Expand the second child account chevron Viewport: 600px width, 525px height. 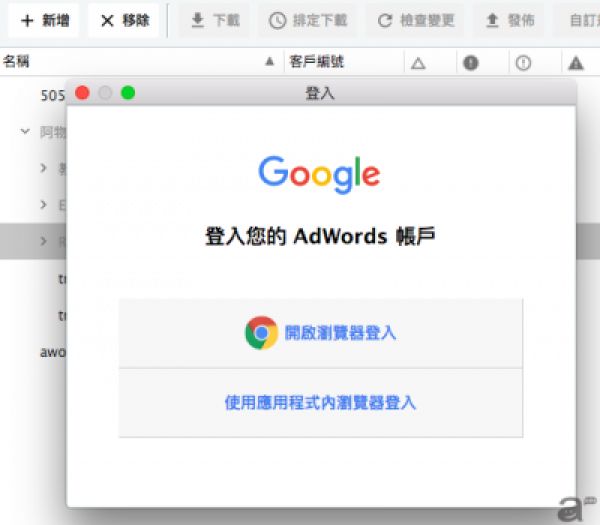click(x=43, y=204)
